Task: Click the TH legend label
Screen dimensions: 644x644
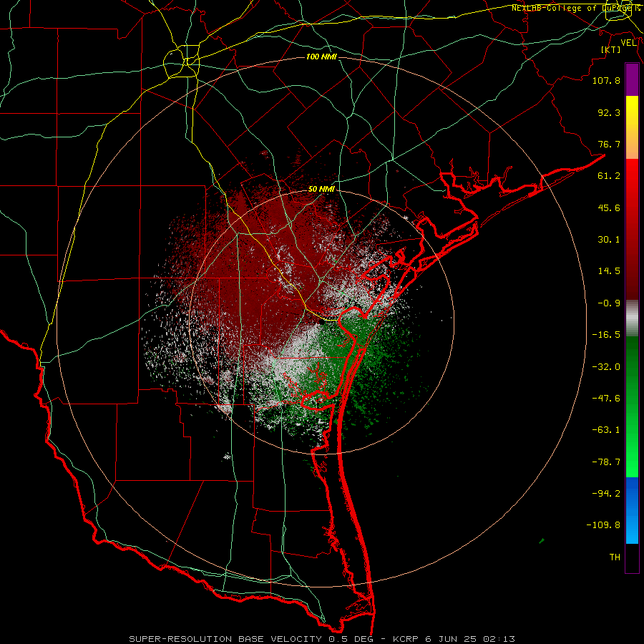Action: (615, 557)
